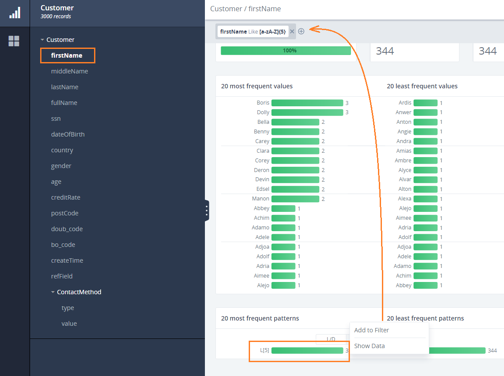This screenshot has width=504, height=376.
Task: Select bo_code field in tree
Action: coord(63,245)
